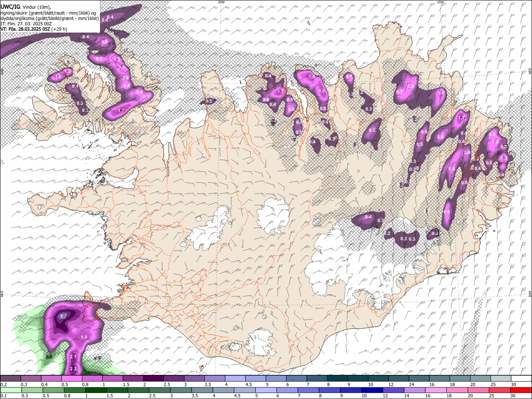The height and width of the screenshot is (399, 532).
Task: Click the violet 12 swatch in rain legend
Action: pyautogui.click(x=393, y=390)
